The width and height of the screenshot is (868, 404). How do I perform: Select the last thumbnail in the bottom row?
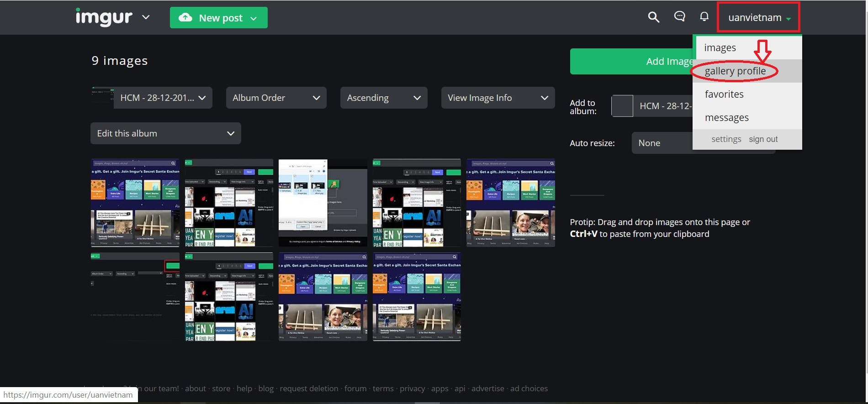coord(417,297)
